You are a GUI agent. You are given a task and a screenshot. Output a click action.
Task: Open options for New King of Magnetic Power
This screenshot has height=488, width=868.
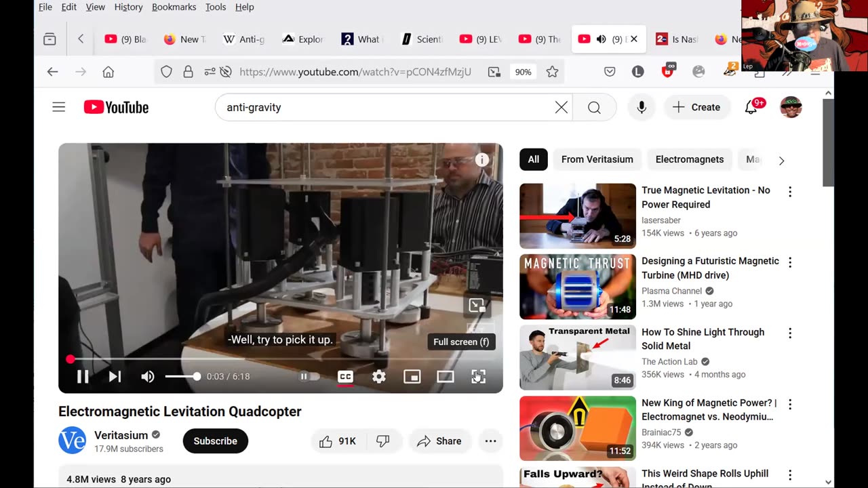[x=790, y=404]
